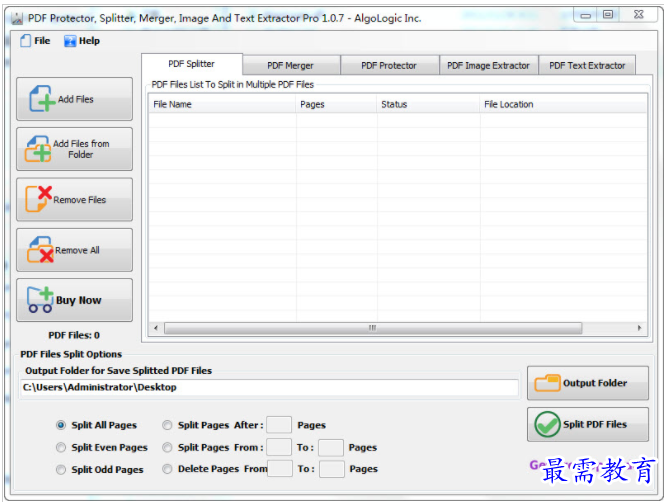The image size is (664, 502).
Task: Click the Buy Now shopping cart icon
Action: pos(40,300)
